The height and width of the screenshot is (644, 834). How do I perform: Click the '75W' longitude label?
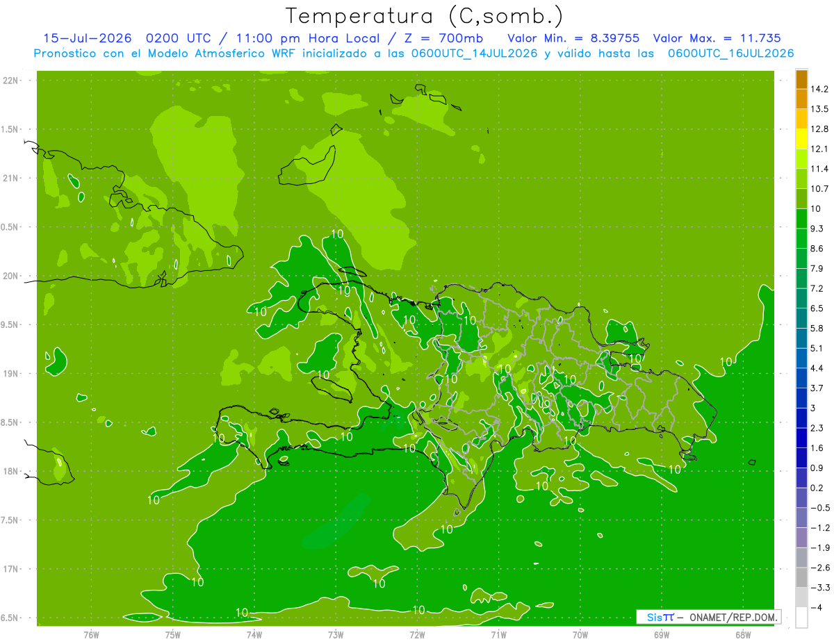tap(172, 635)
